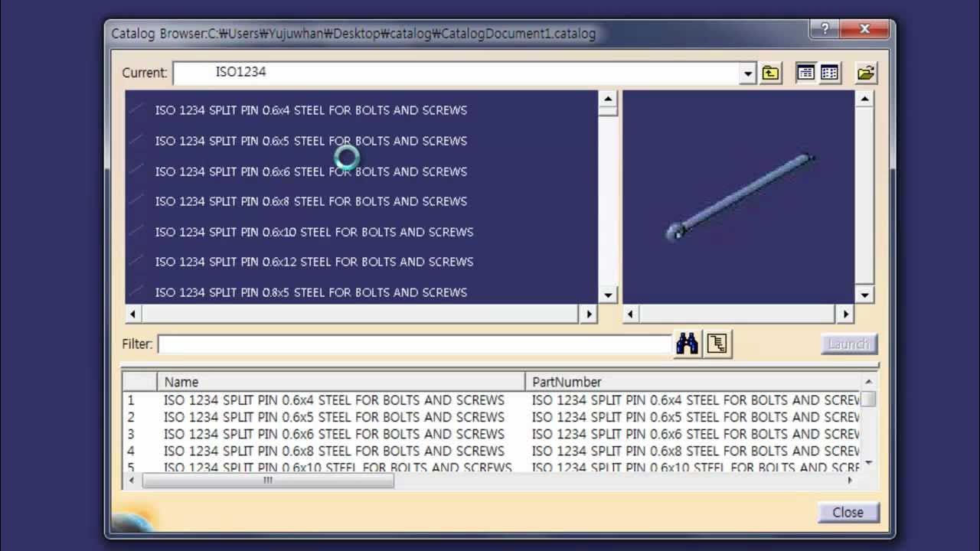Click the Filter text input field

pyautogui.click(x=414, y=344)
